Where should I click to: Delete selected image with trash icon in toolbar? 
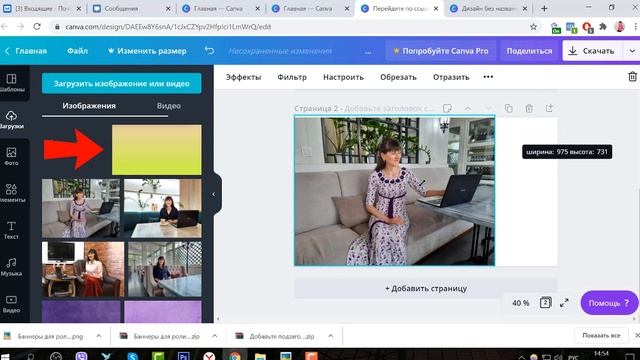point(632,76)
